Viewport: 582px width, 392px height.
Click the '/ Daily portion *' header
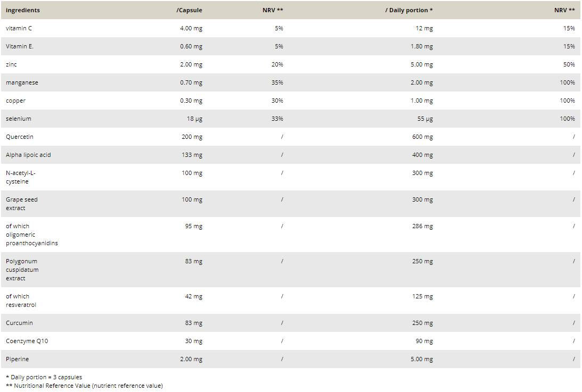408,10
